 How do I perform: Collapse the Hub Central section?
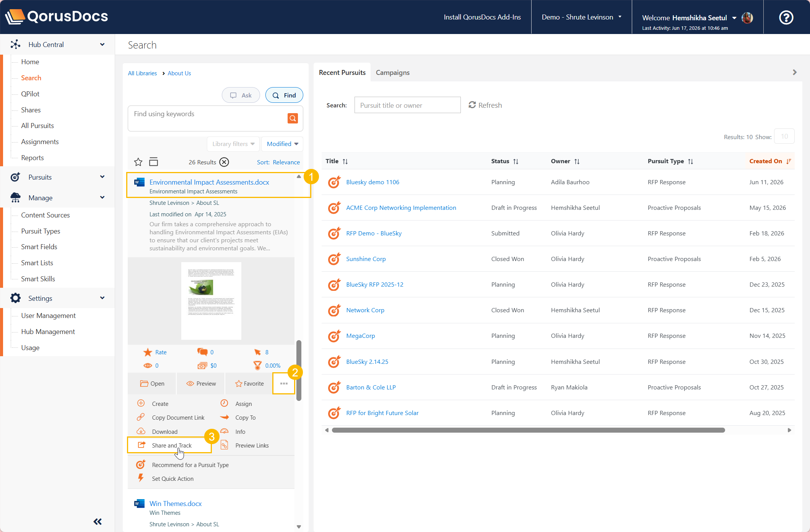click(x=102, y=44)
